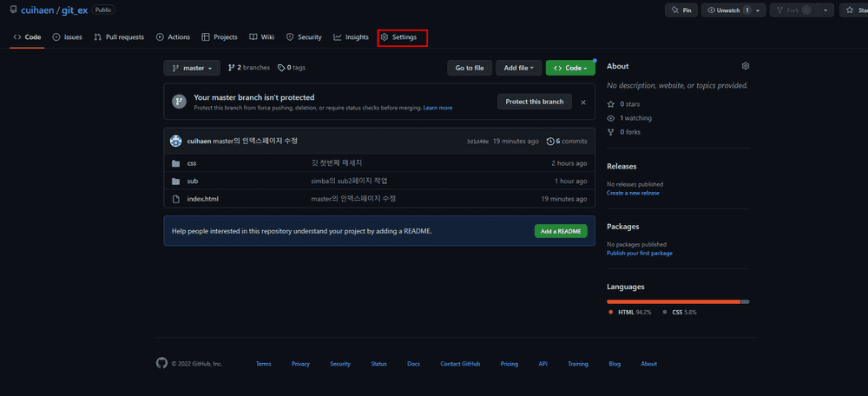Open the index.html file
This screenshot has width=868, height=396.
(204, 199)
